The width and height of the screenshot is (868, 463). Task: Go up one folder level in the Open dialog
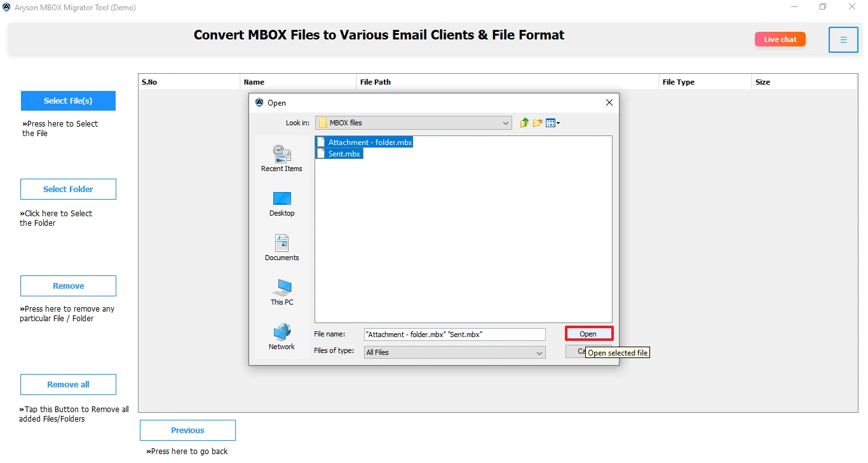coord(524,123)
